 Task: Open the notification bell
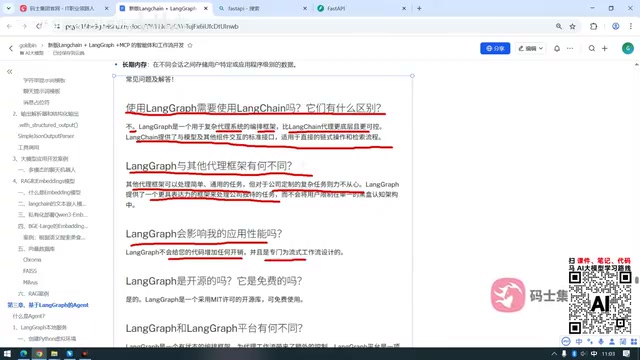tap(557, 48)
